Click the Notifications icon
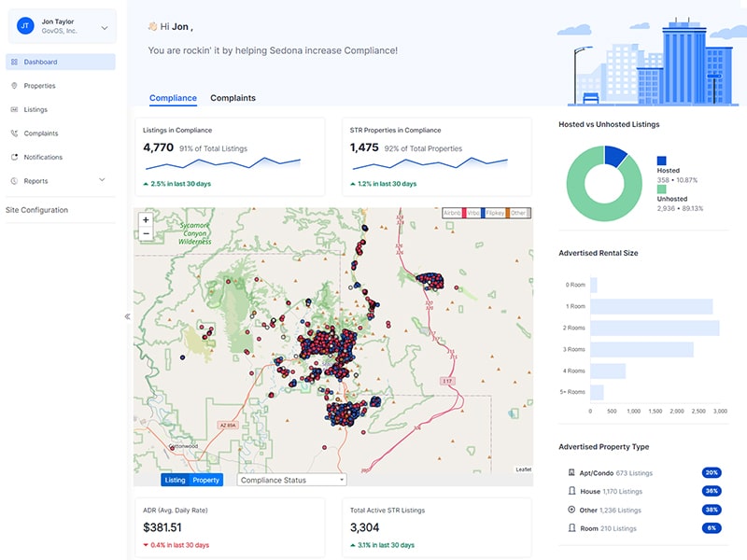The image size is (747, 560). point(14,157)
